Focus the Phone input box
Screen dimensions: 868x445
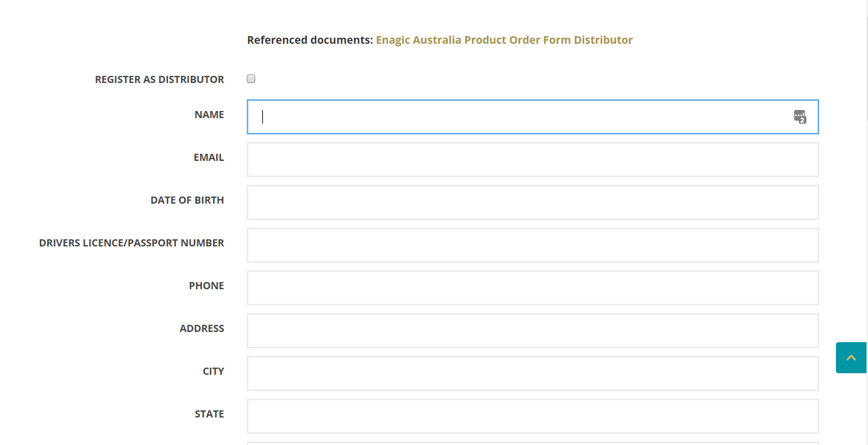point(532,288)
